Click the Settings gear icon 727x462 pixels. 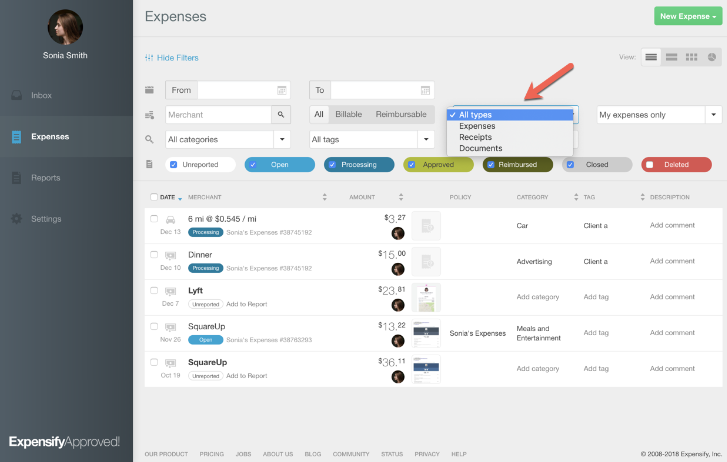[x=17, y=218]
